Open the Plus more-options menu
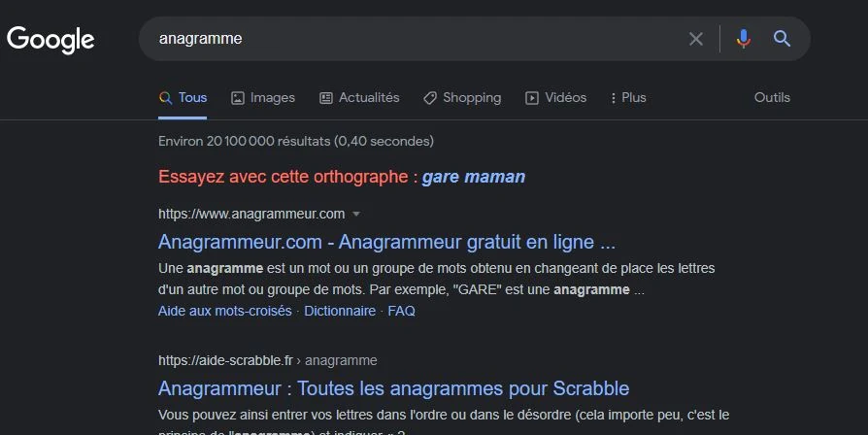The width and height of the screenshot is (868, 435). (x=628, y=98)
